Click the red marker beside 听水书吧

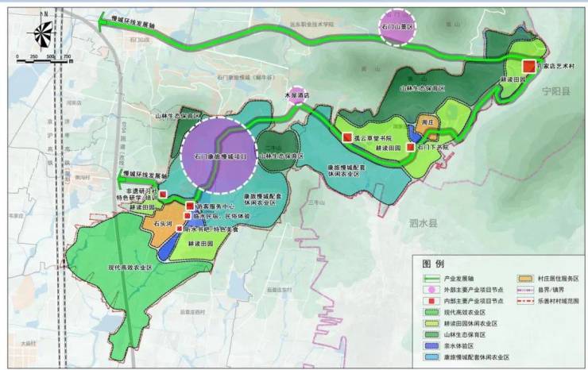click(x=180, y=229)
